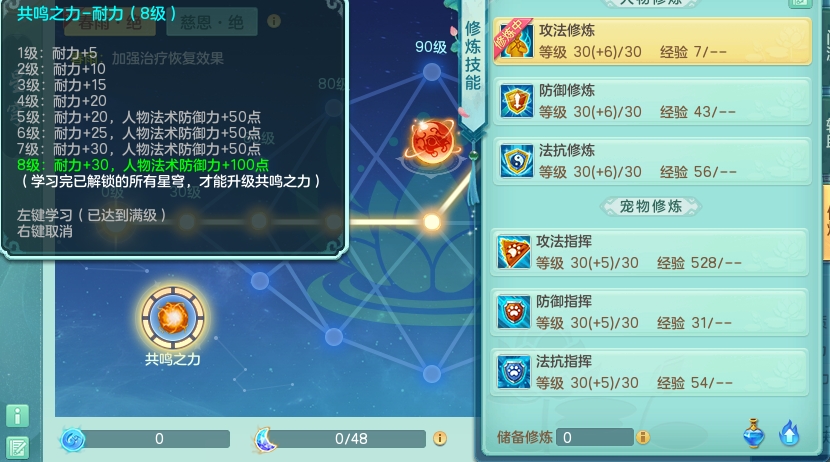Click the 法抗指挥 blue paw icon
Screen dimensions: 830x462
tap(513, 372)
